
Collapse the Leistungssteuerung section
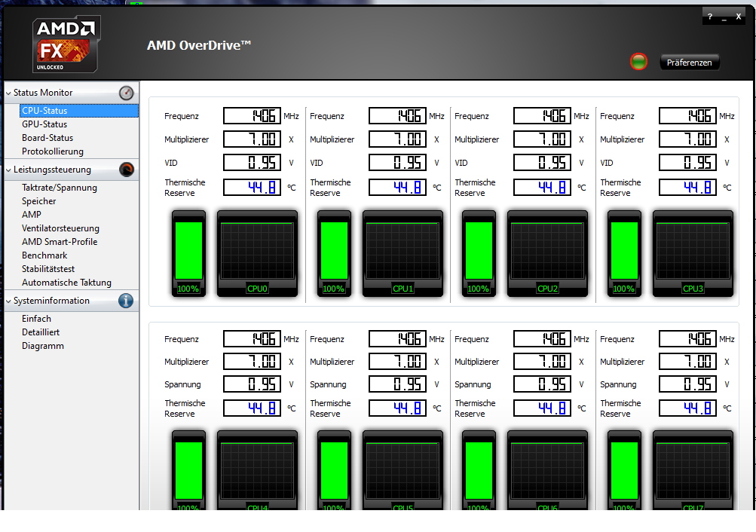pos(8,170)
